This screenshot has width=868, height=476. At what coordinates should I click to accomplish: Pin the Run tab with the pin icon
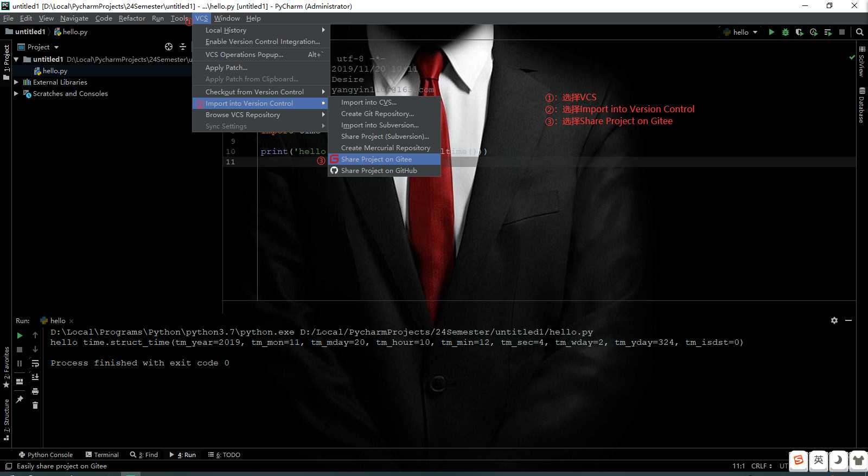click(20, 400)
